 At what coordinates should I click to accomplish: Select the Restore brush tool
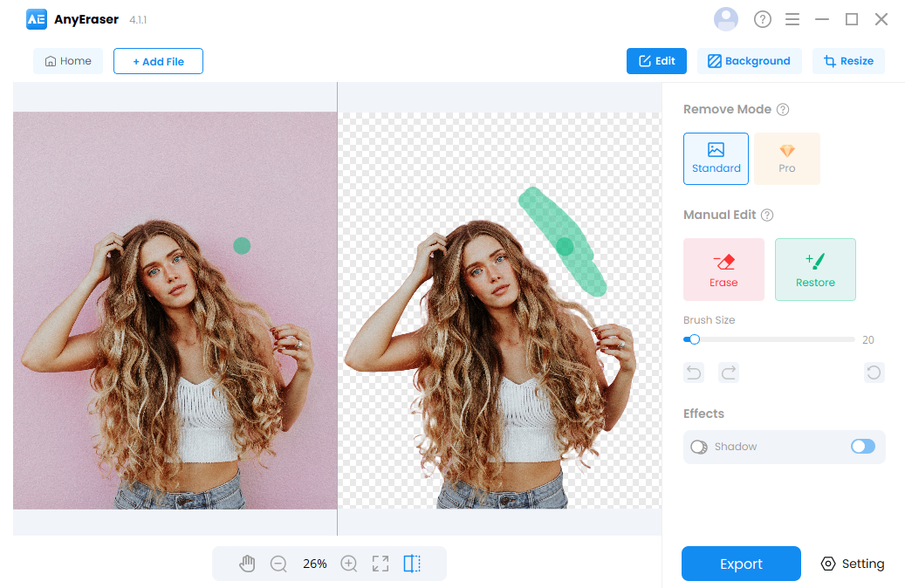click(x=815, y=270)
